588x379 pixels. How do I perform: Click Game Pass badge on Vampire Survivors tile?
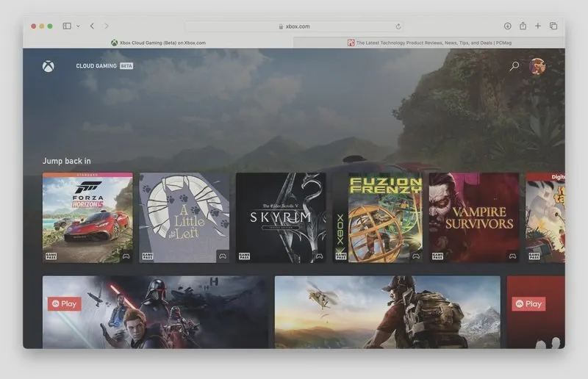pos(437,256)
